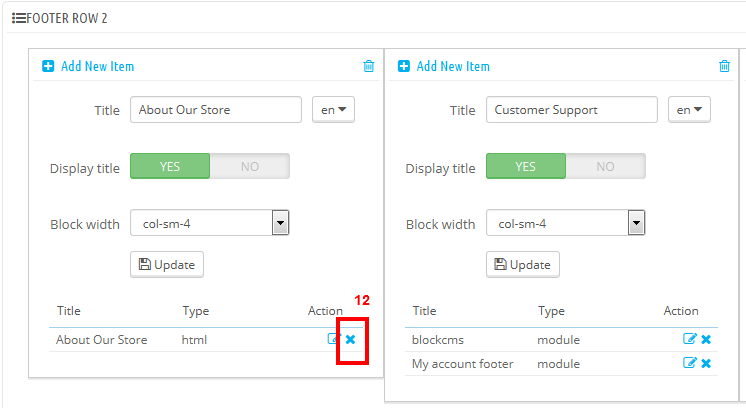Edit the About Our Store html item
This screenshot has width=746, height=408.
(334, 339)
